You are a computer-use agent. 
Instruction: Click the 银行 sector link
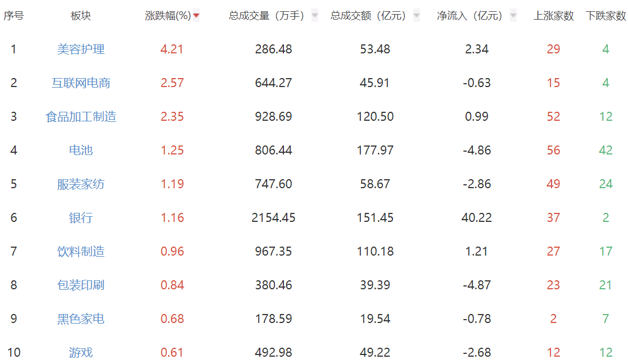point(81,218)
